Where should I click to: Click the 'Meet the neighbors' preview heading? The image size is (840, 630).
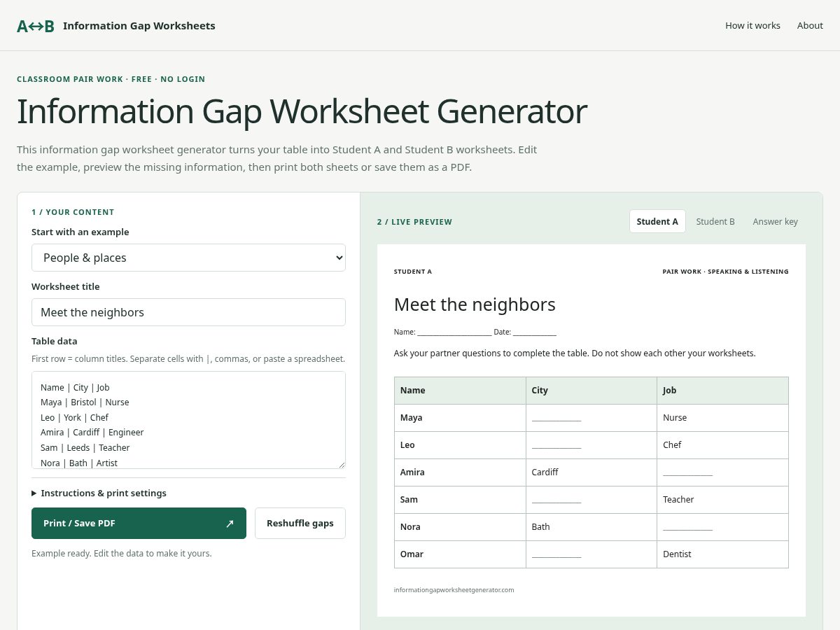[475, 304]
